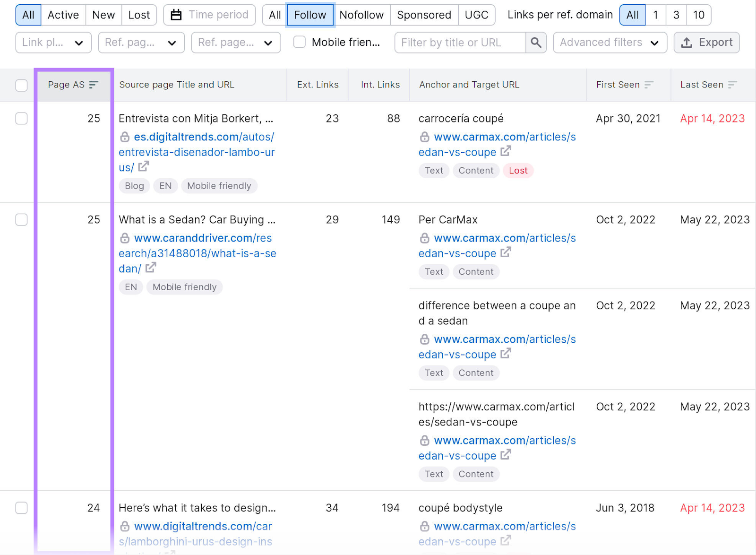Switch to the Nofollow tab
The image size is (756, 555).
click(x=361, y=15)
